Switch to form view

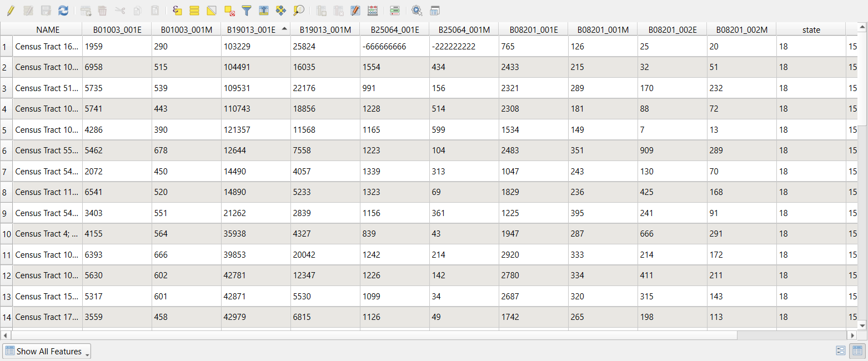(x=841, y=350)
